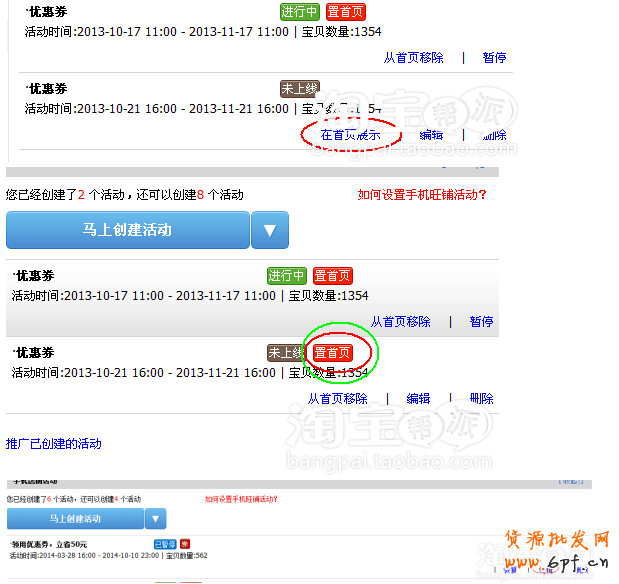Click the topmost green 进行中 status badge
Image resolution: width=619 pixels, height=584 pixels.
point(299,12)
